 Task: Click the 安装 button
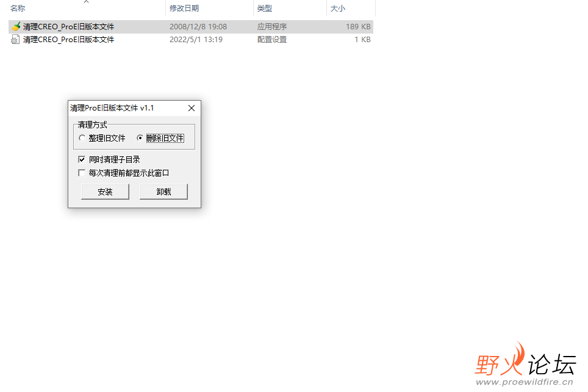[x=105, y=192]
